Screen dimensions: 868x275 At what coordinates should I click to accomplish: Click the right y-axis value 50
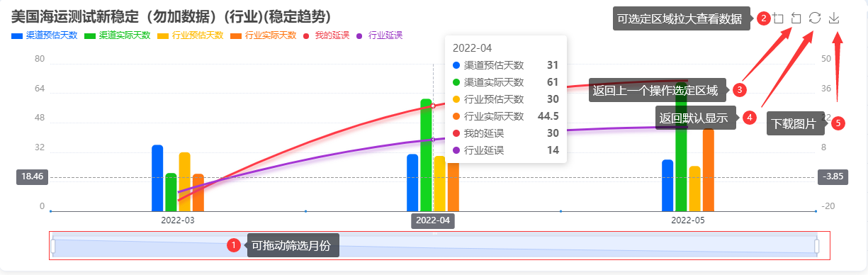(x=826, y=59)
